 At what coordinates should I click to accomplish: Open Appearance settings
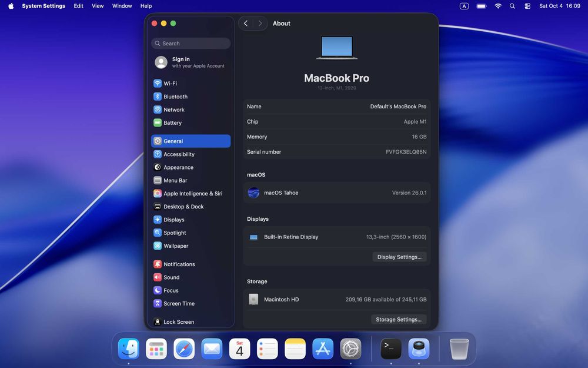(191, 167)
